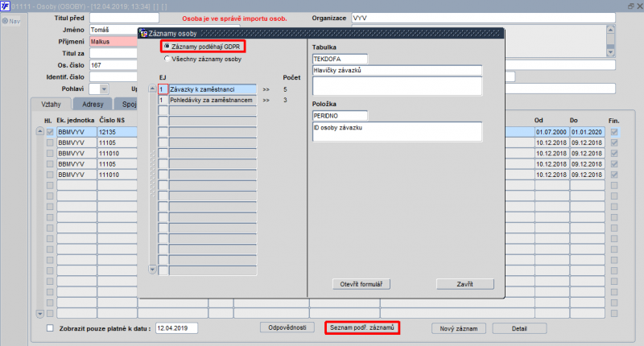Toggle Fin. checkbox for row 01.07.2000
The image size is (644, 346).
point(614,132)
